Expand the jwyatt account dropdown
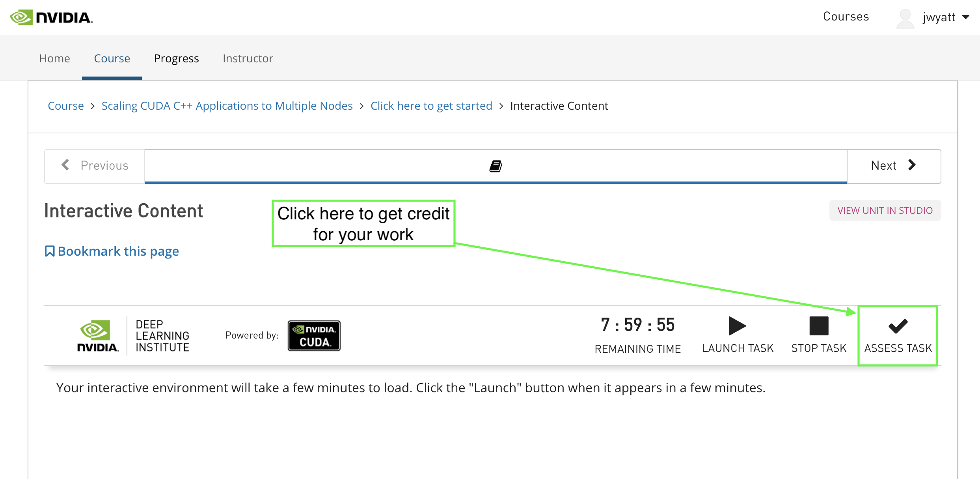The width and height of the screenshot is (980, 479). [965, 17]
